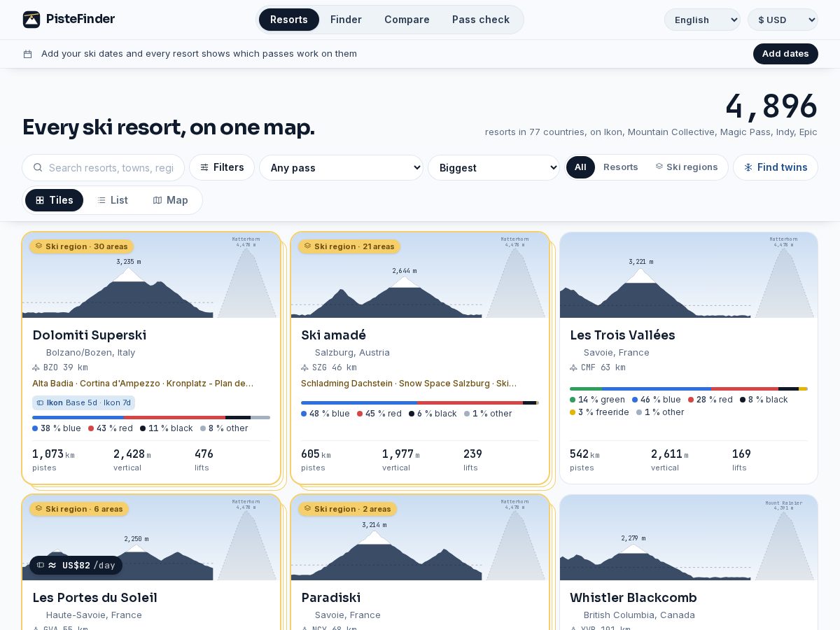
Task: Open the Whistler Blackcomb resort title
Action: [633, 598]
